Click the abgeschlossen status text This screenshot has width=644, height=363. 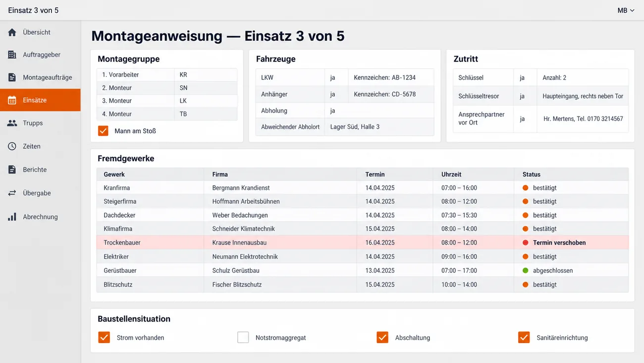[x=553, y=270]
